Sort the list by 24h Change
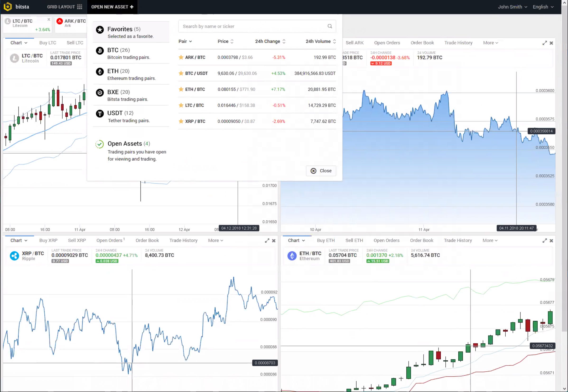 pos(270,41)
